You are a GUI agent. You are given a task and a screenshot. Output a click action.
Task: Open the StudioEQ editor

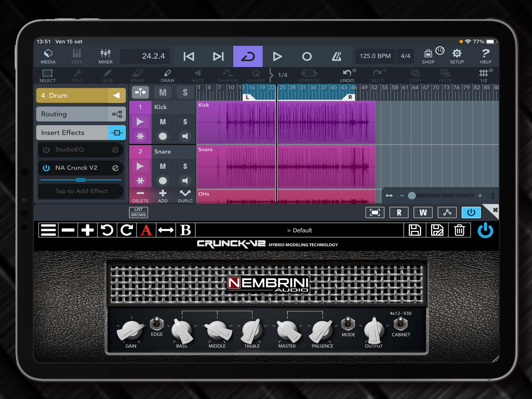click(115, 150)
